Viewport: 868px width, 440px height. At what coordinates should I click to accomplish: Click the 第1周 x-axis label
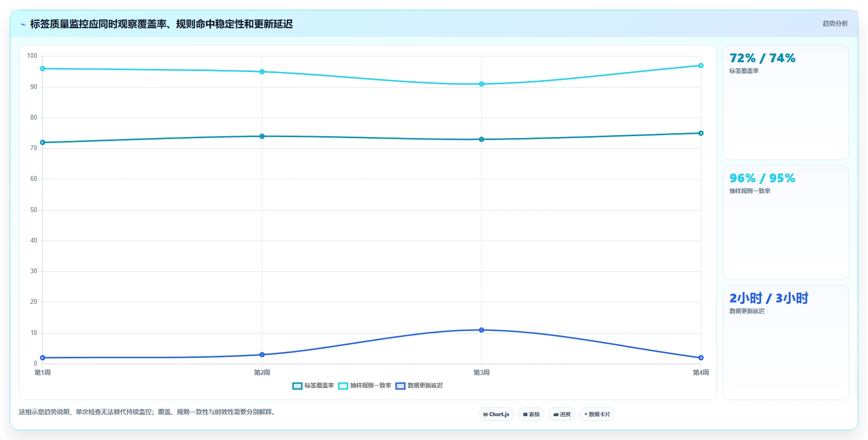[x=43, y=372]
